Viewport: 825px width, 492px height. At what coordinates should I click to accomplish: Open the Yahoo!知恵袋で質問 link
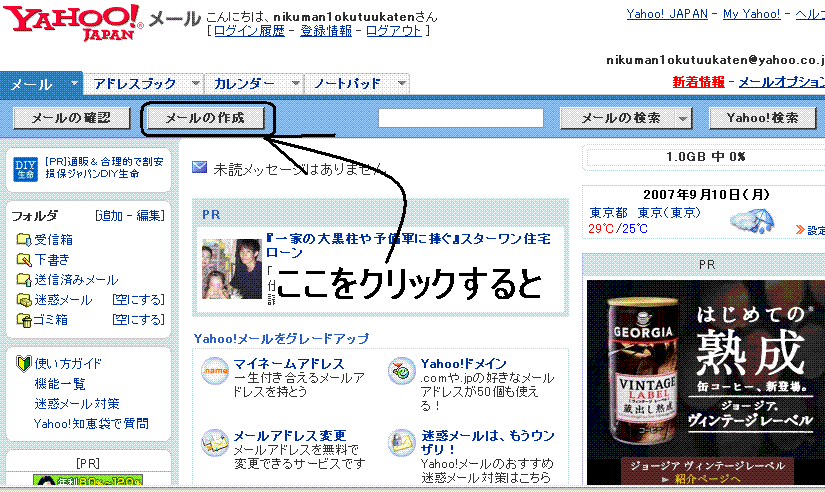click(x=91, y=424)
